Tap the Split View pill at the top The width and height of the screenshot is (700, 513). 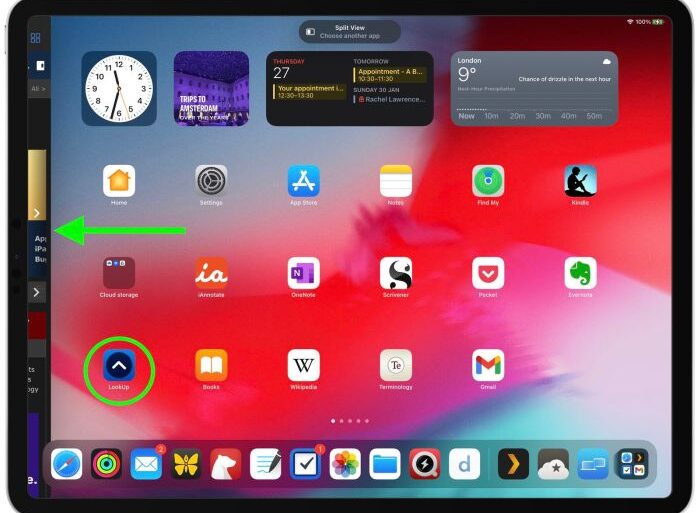point(350,32)
